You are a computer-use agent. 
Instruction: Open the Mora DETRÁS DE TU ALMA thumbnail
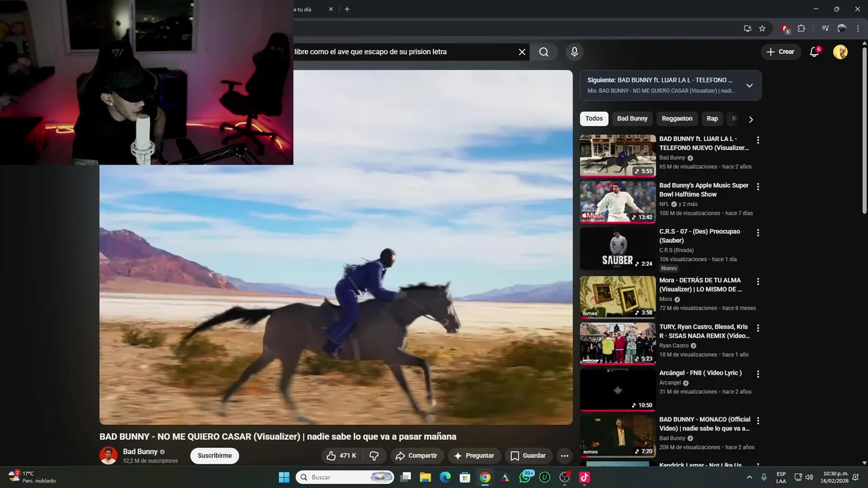click(x=618, y=297)
